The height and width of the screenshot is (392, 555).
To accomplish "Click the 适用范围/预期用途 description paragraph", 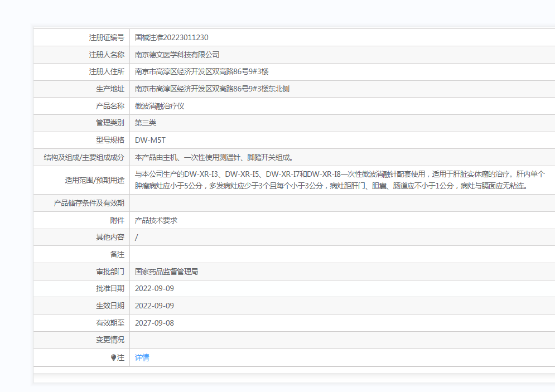I will 339,180.
